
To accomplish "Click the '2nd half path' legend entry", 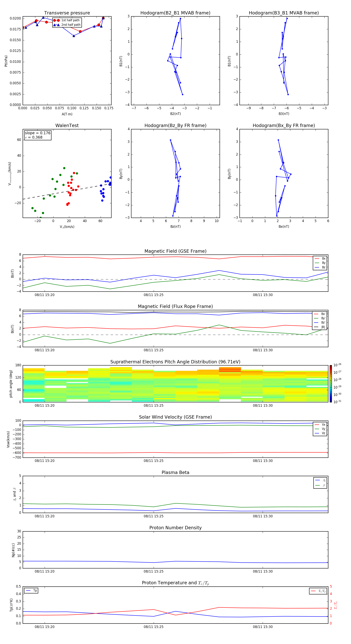I will (67, 25).
